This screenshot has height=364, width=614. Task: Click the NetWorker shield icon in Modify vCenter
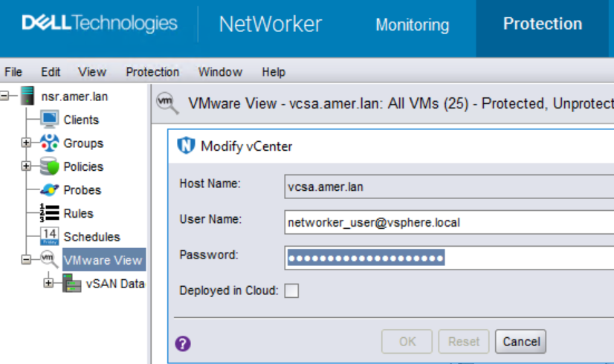(x=186, y=146)
